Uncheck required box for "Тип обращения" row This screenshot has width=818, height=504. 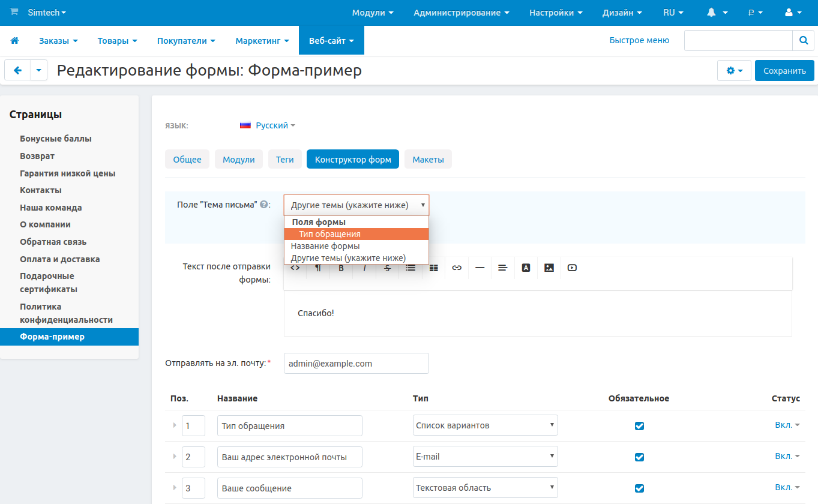click(639, 426)
